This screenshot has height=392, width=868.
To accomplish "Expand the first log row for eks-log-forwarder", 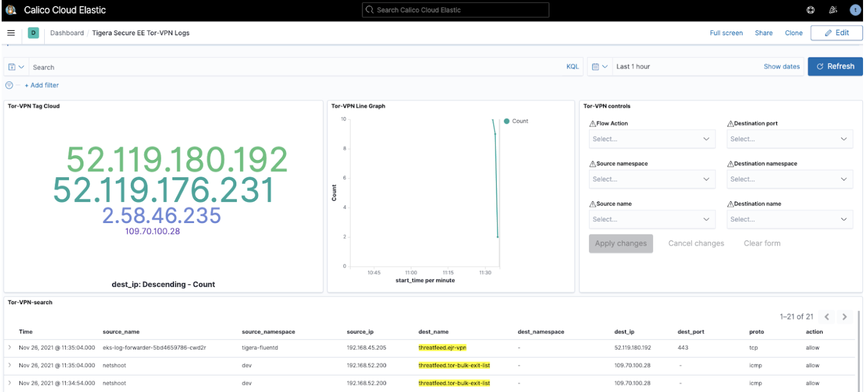I will (x=9, y=348).
